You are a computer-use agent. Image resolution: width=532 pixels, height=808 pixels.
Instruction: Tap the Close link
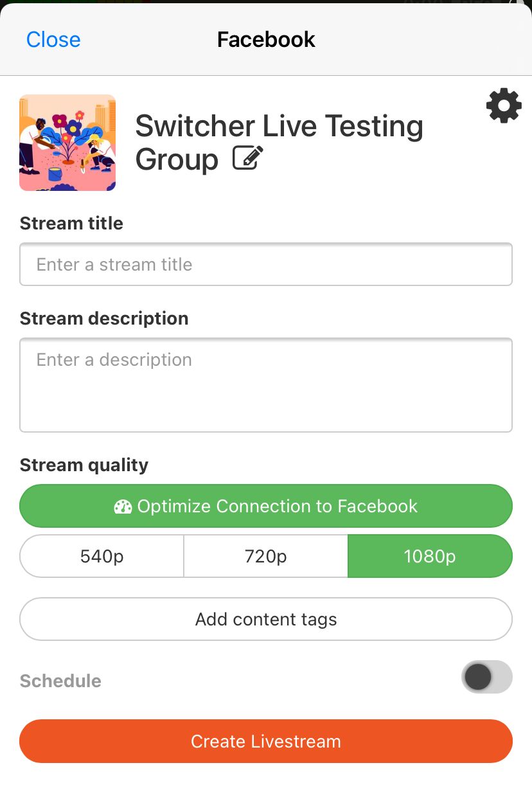[53, 40]
